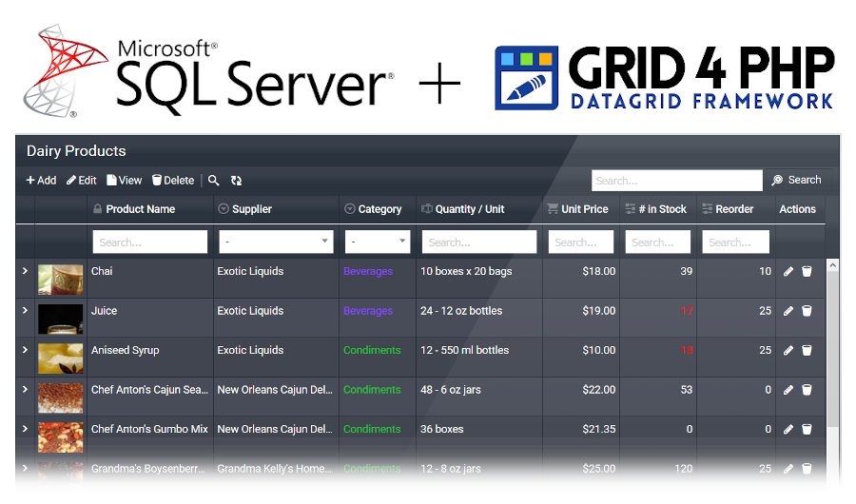Sort by Product Name column header
Screen dimensions: 856x504
(140, 209)
